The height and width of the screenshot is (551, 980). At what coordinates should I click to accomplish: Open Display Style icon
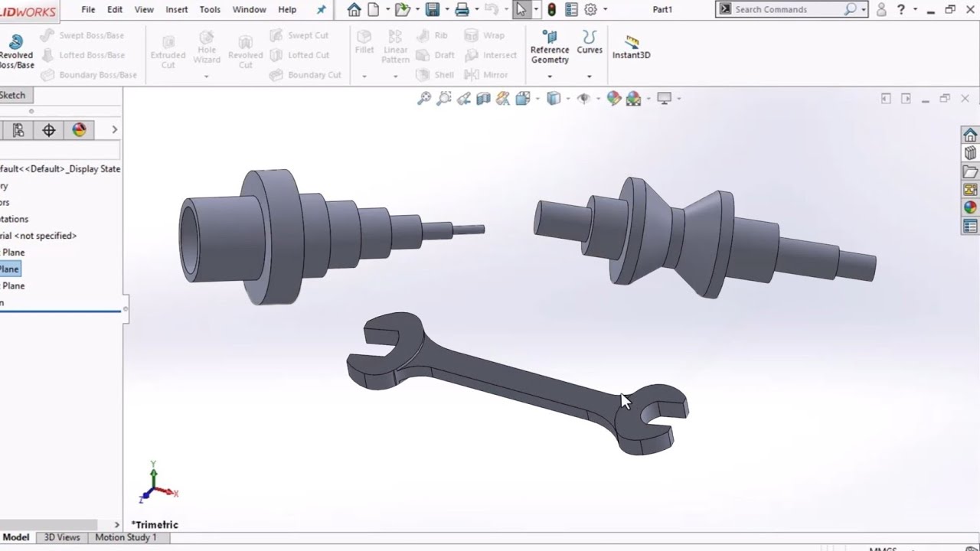[x=554, y=99]
